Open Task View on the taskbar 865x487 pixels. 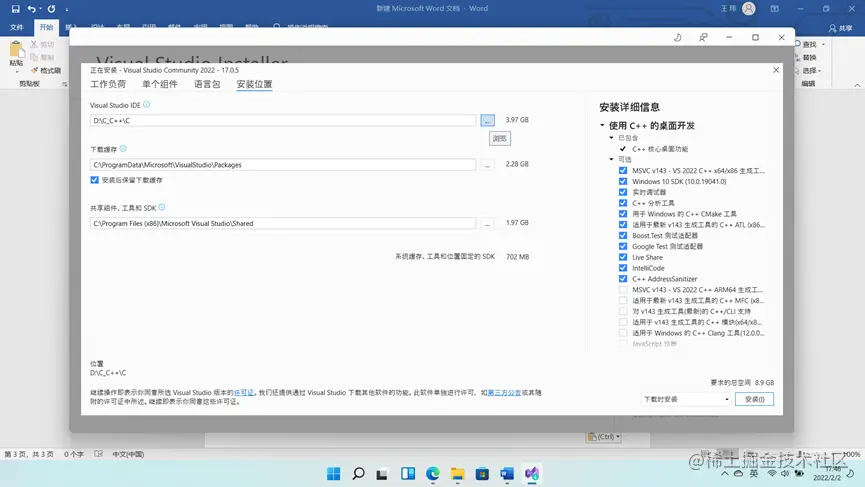tap(382, 474)
